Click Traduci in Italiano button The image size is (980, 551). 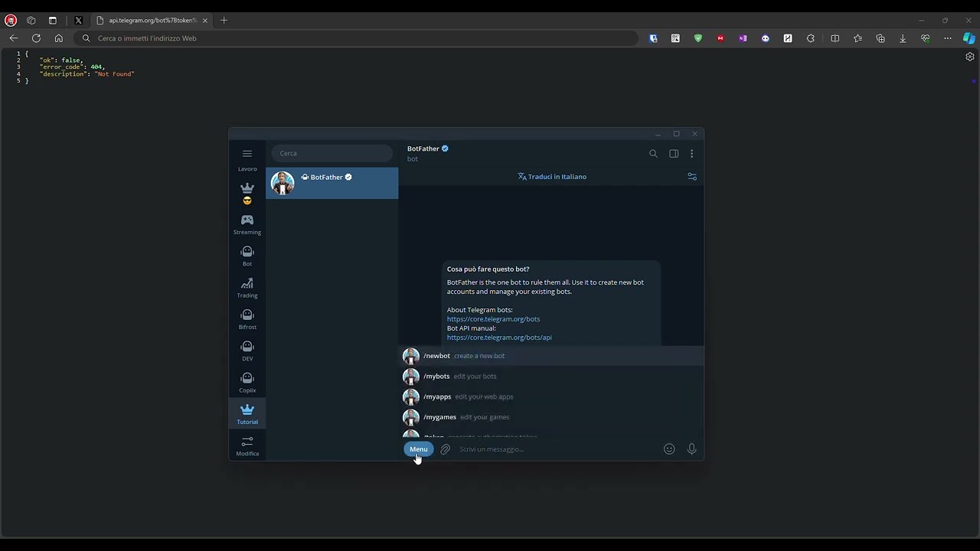552,177
